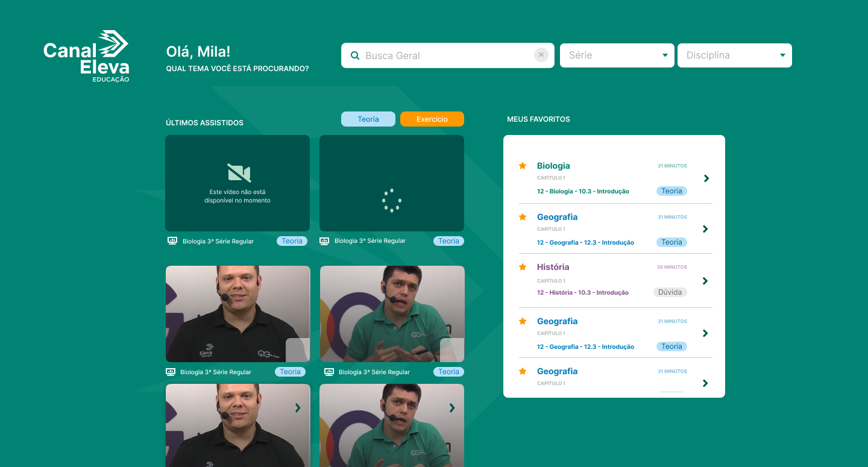Open the História title in Meus Favoritos

553,267
